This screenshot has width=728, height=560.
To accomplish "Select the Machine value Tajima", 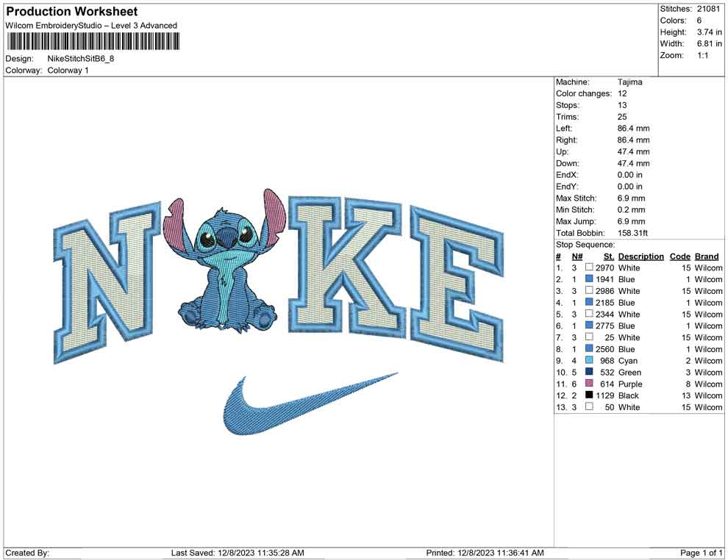I will pyautogui.click(x=630, y=82).
